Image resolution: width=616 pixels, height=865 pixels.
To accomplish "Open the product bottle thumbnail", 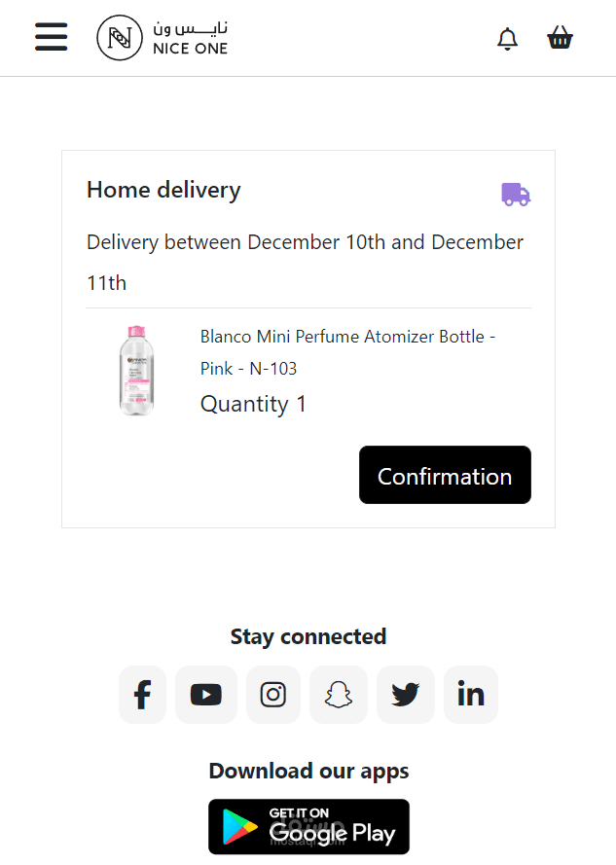I will 136,371.
